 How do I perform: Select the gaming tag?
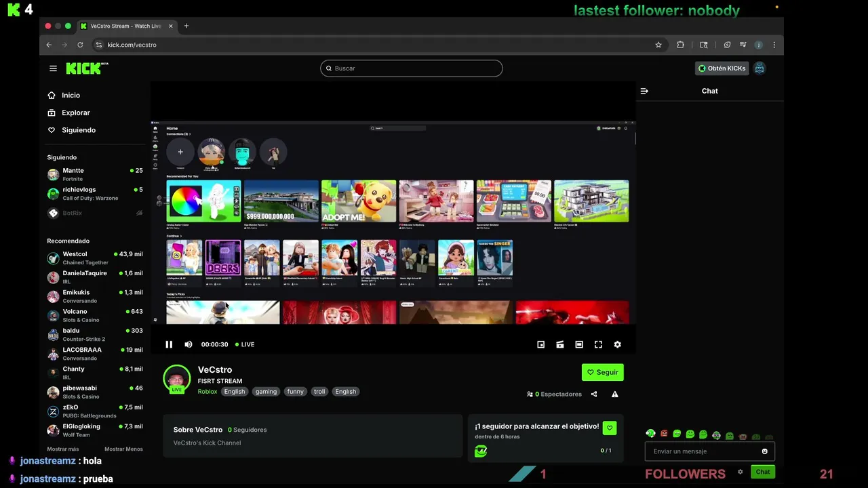[266, 392]
